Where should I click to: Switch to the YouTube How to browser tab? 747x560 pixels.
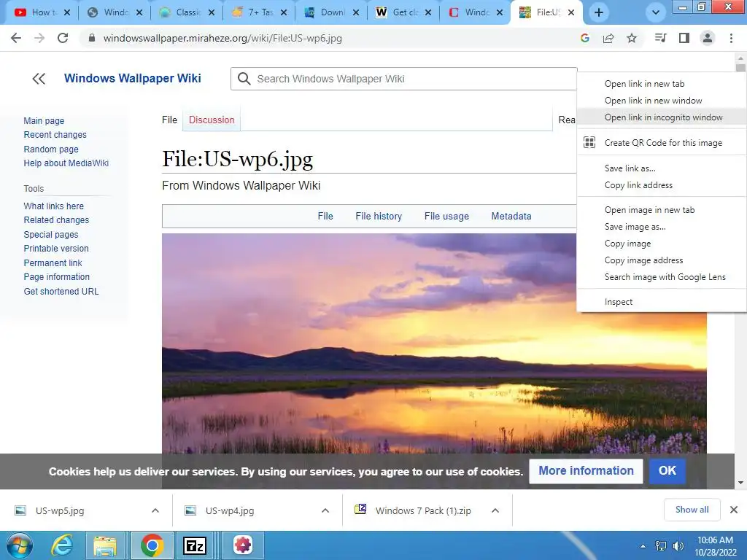point(42,12)
